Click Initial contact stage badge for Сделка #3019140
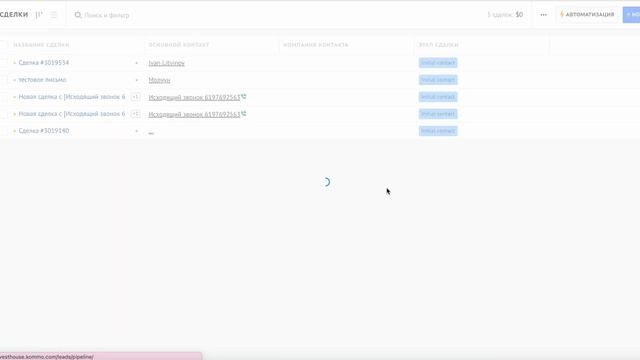Screen dimensions: 640x360 [x=438, y=131]
